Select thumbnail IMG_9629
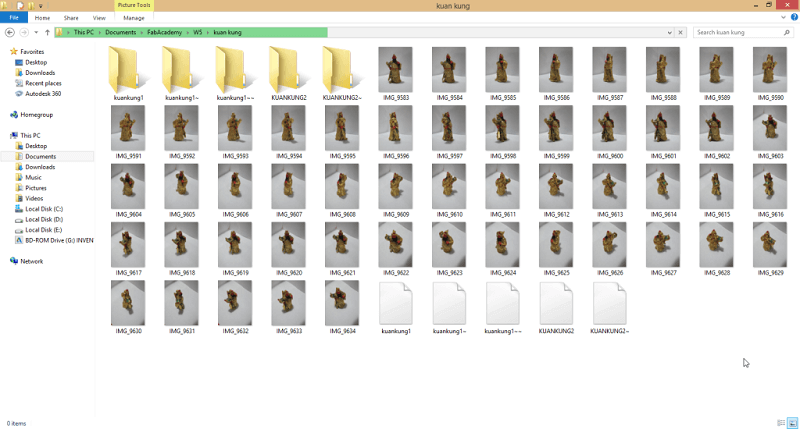 pyautogui.click(x=770, y=249)
